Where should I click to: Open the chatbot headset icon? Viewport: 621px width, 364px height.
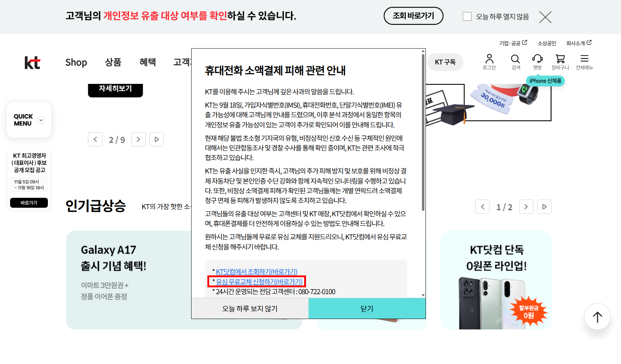pyautogui.click(x=537, y=62)
